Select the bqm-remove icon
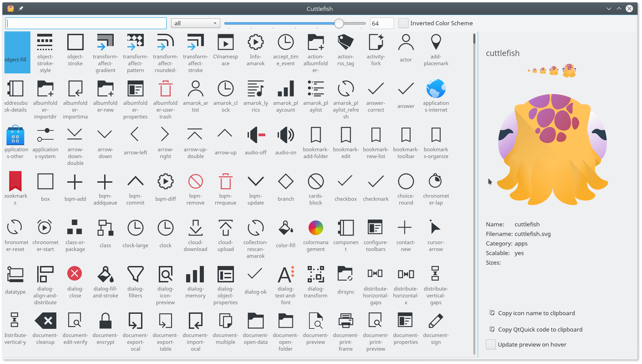 [x=195, y=182]
